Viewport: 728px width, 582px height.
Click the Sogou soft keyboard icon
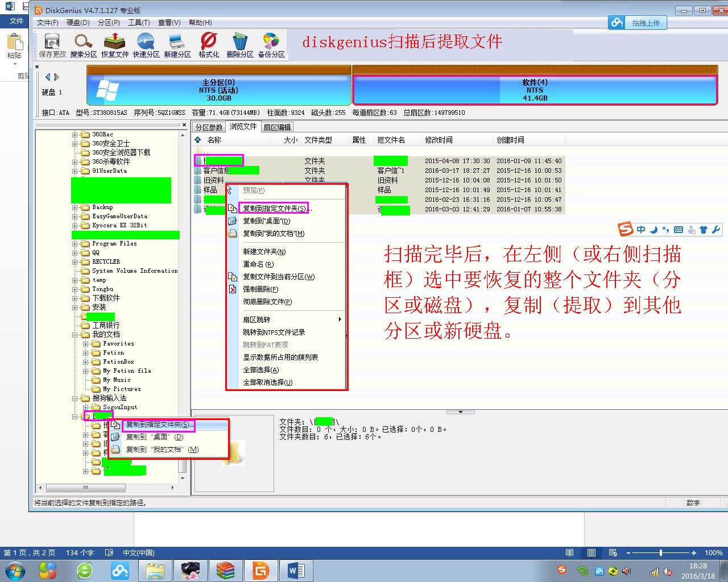pyautogui.click(x=678, y=230)
